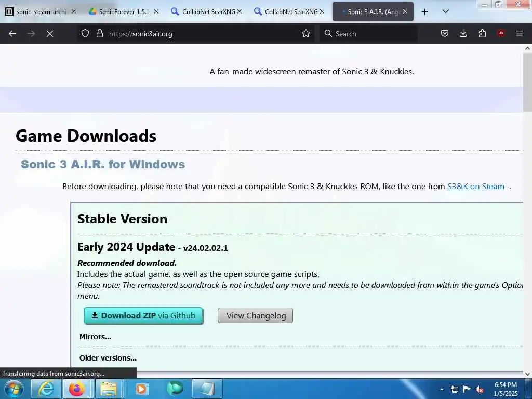The height and width of the screenshot is (399, 532).
Task: Click the page's vertical scrollbar thumb
Action: click(527, 83)
